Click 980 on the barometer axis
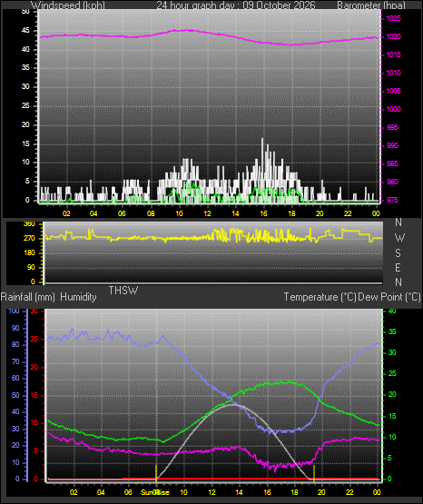 point(392,182)
